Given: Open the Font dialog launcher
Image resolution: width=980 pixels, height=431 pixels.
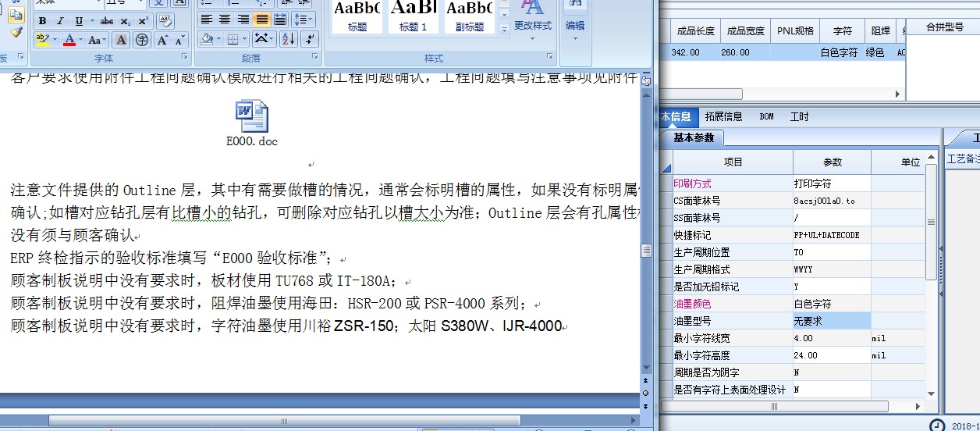Looking at the screenshot, I should pyautogui.click(x=185, y=57).
